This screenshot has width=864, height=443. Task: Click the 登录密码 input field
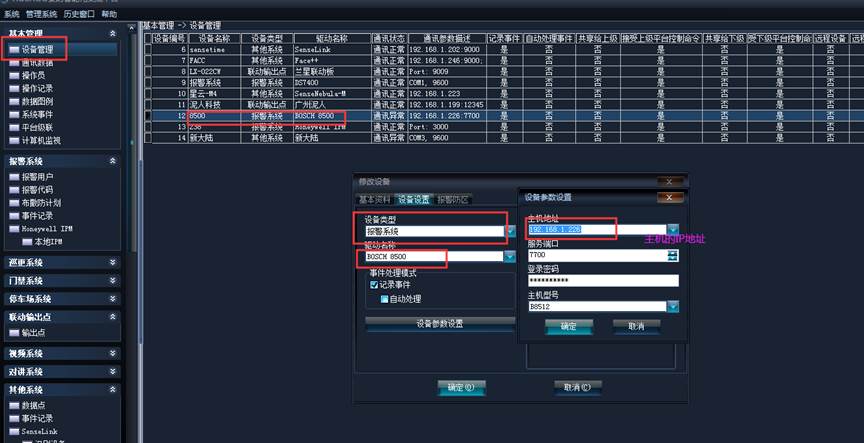coord(602,281)
